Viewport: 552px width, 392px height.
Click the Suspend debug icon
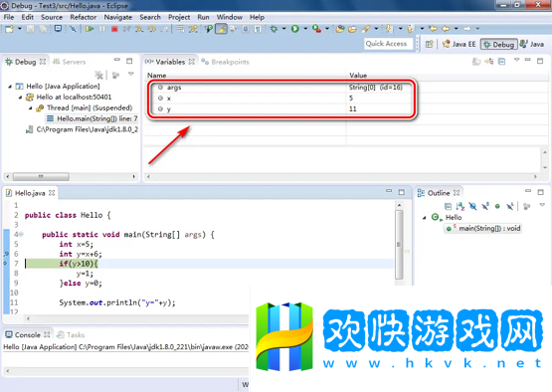[102, 29]
